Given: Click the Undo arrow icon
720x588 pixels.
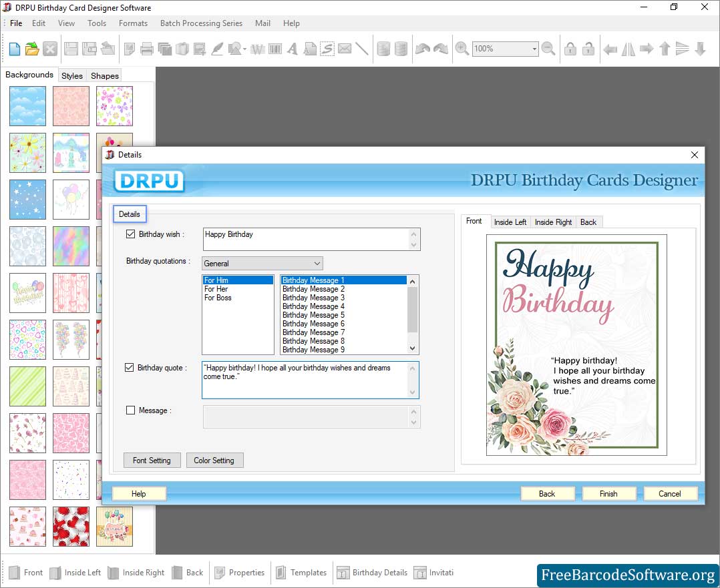Looking at the screenshot, I should tap(422, 49).
